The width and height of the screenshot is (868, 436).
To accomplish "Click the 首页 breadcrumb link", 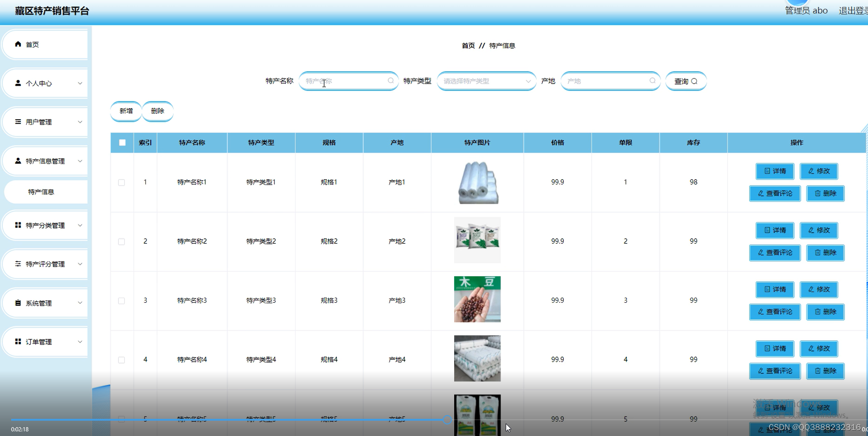I will click(x=468, y=46).
